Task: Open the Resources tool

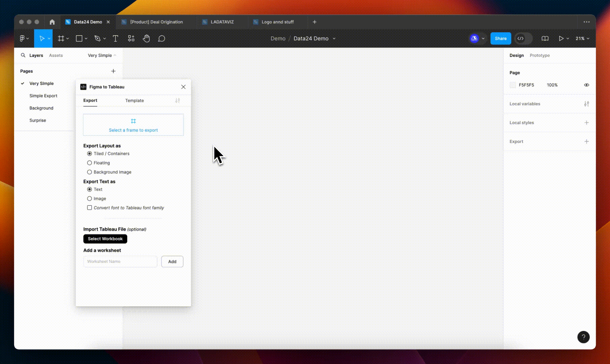Action: click(x=131, y=38)
